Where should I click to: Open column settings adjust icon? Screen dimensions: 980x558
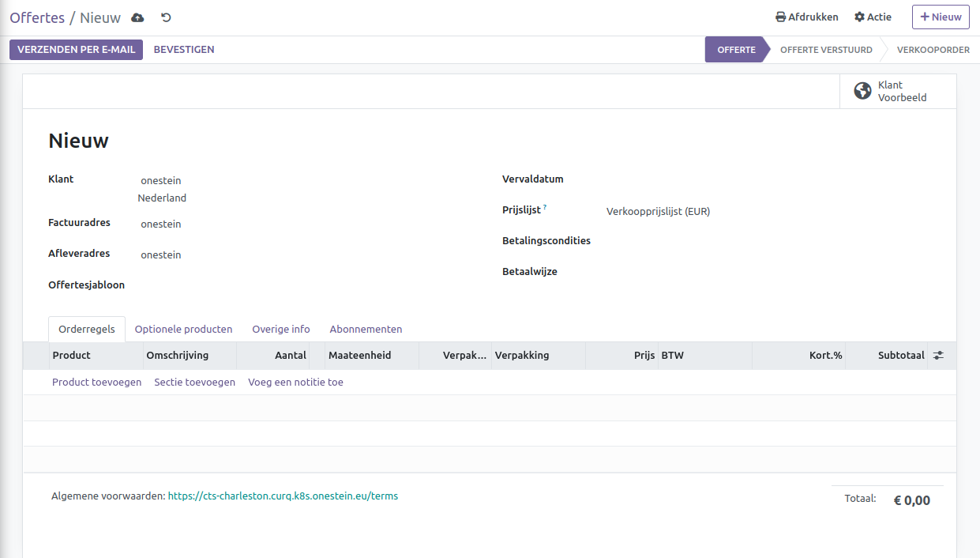[x=938, y=356]
